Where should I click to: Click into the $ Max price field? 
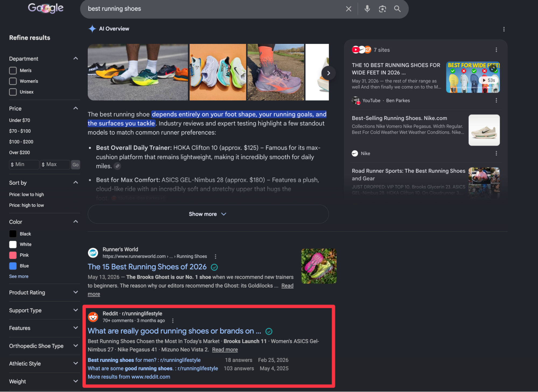55,164
